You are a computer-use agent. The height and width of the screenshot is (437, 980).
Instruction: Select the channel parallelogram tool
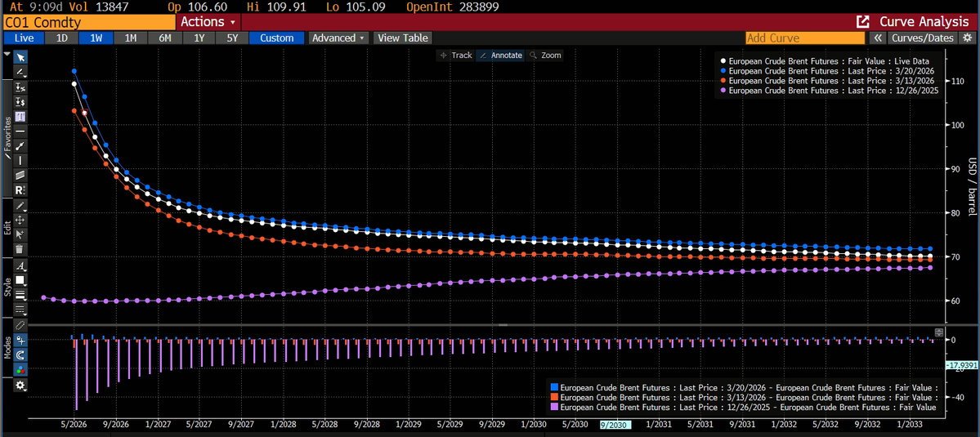tap(20, 175)
